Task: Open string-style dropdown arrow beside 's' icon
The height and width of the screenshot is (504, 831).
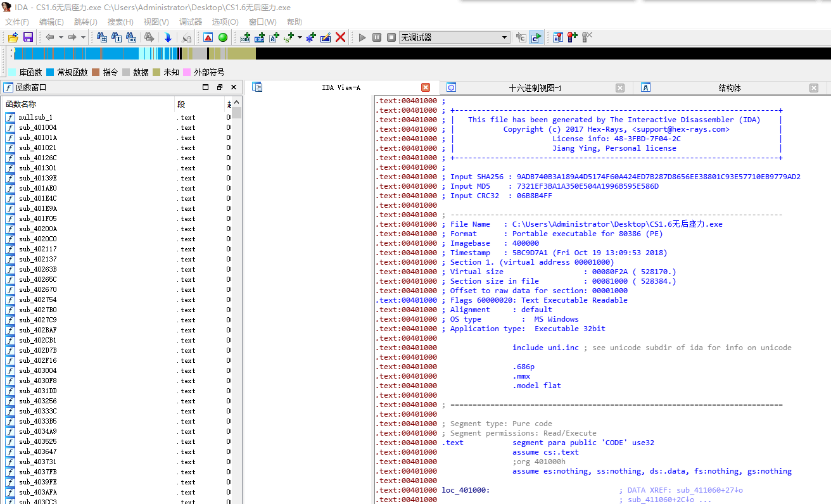Action: tap(300, 37)
